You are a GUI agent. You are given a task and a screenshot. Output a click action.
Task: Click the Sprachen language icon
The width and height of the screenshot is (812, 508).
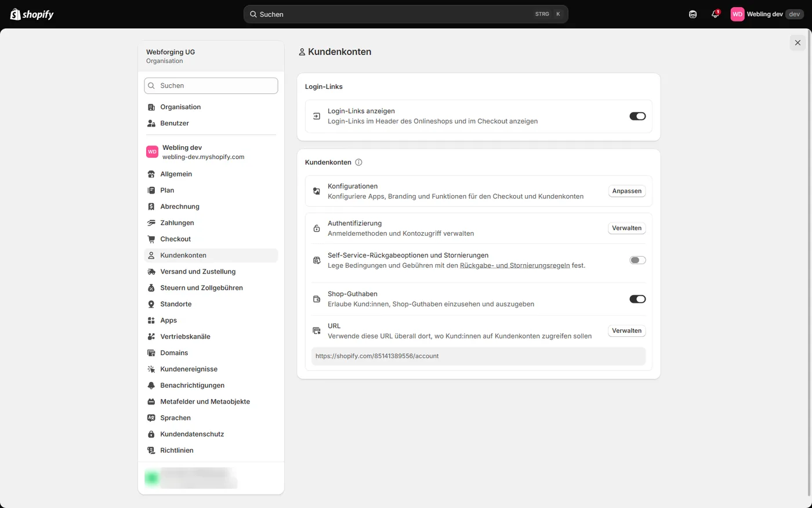pos(151,418)
